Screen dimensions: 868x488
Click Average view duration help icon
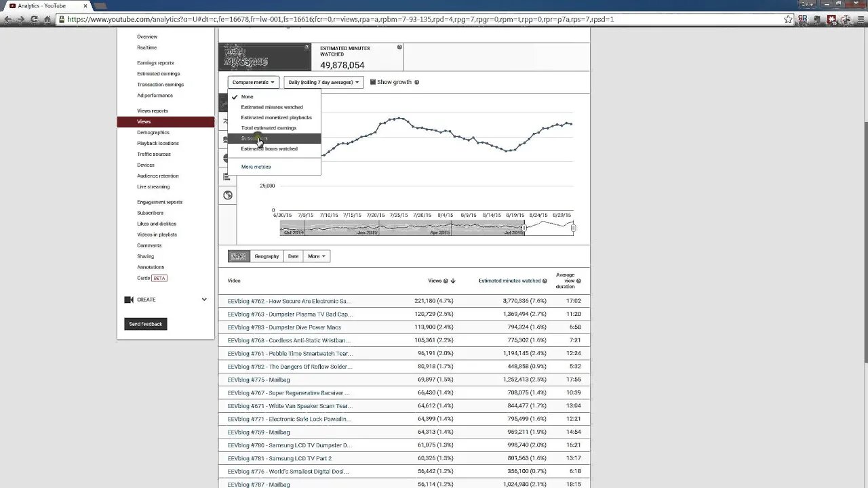point(578,281)
